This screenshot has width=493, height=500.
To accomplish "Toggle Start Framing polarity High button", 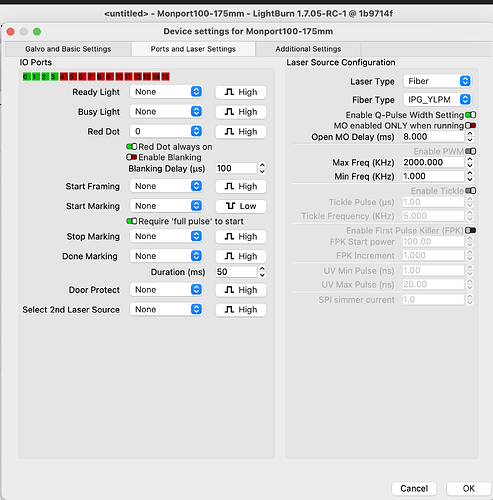I will pos(241,186).
